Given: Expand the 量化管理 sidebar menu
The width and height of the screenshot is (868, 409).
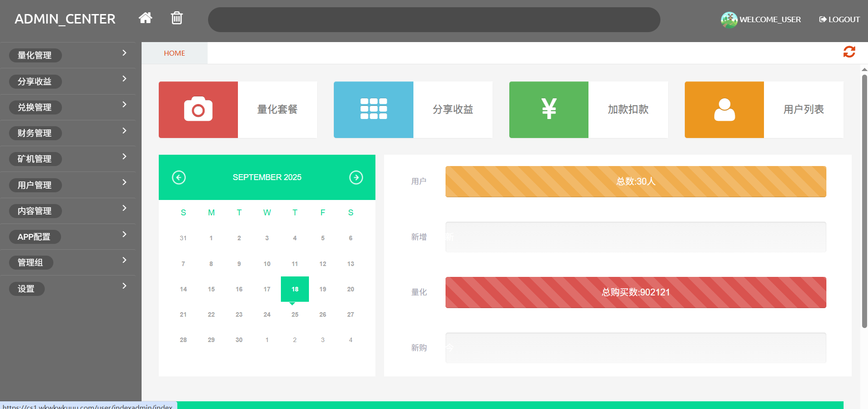Looking at the screenshot, I should coord(68,55).
